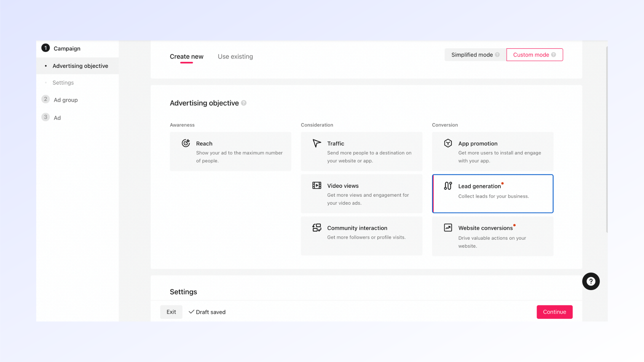Open the floating help question-mark button
This screenshot has height=362, width=644.
click(x=591, y=281)
